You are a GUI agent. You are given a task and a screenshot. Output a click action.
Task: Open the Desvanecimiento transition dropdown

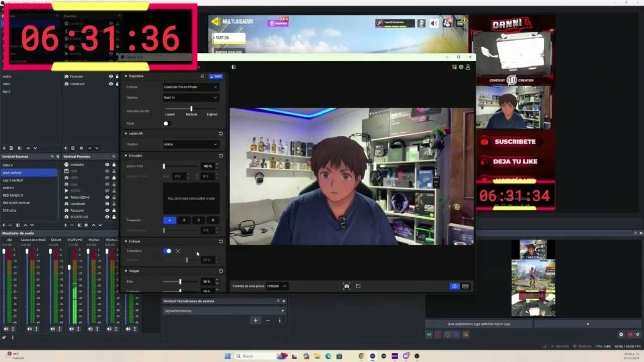pyautogui.click(x=224, y=311)
